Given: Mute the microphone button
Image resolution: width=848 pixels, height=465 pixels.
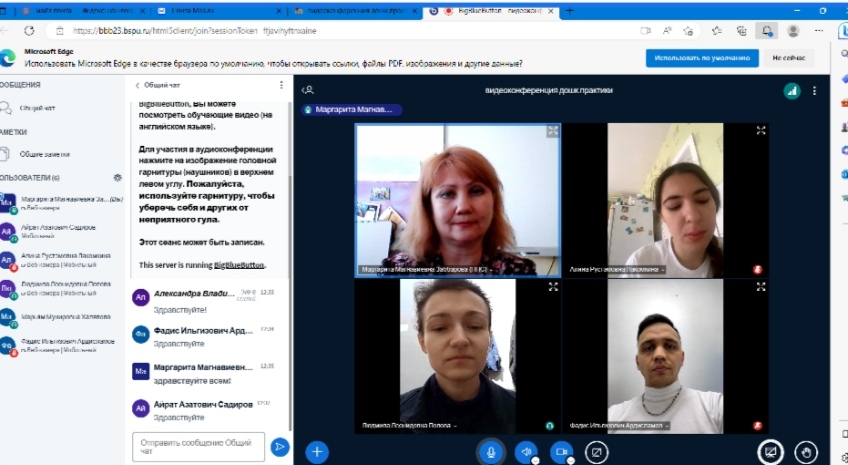Looking at the screenshot, I should [x=490, y=452].
